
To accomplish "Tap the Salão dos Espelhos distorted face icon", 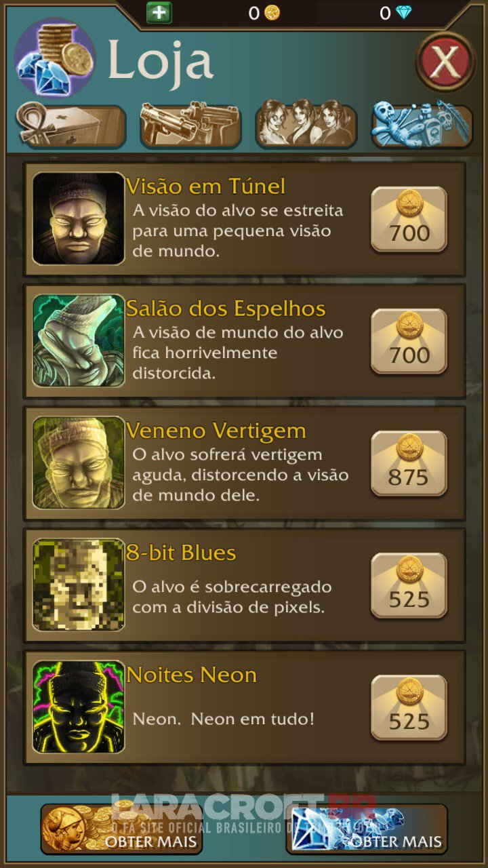I will 79,340.
